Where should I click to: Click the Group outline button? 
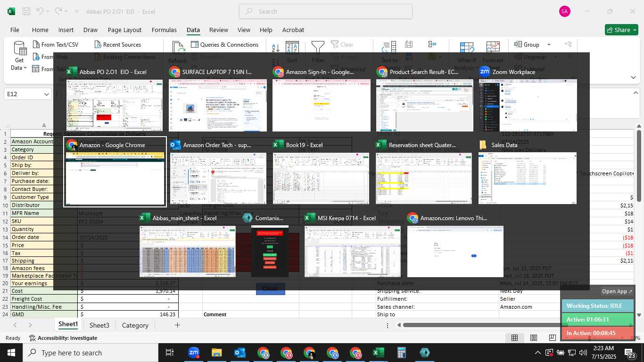pos(527,44)
